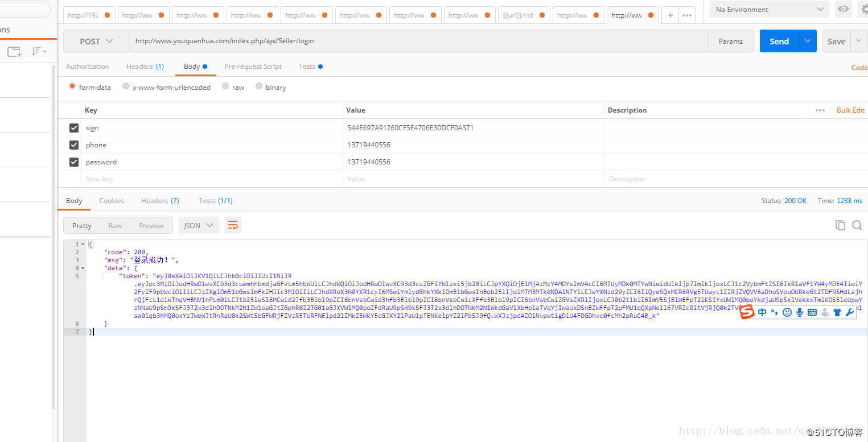Open the Authorization tab
The width and height of the screenshot is (868, 442).
(88, 67)
